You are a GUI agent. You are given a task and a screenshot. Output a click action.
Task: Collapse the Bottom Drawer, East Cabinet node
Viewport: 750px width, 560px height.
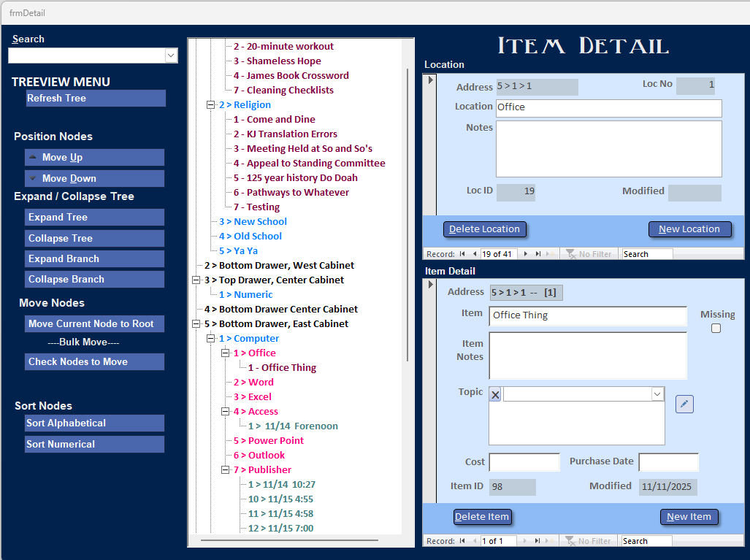tap(196, 323)
